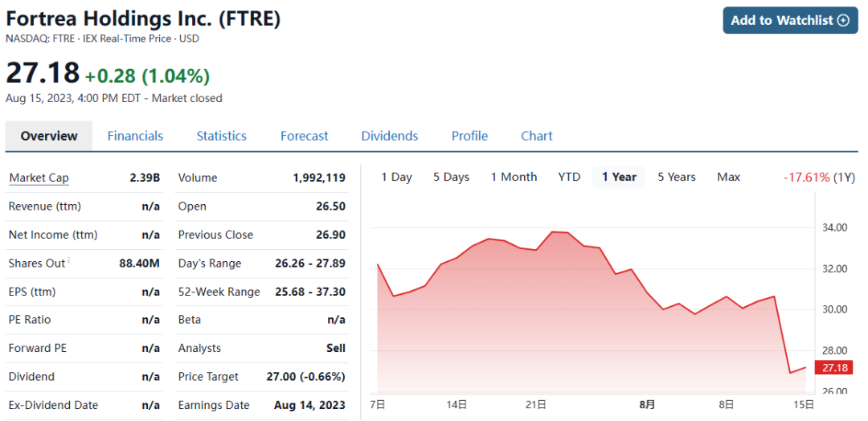Click the Add to Watchlist button
The height and width of the screenshot is (421, 868).
pyautogui.click(x=790, y=20)
